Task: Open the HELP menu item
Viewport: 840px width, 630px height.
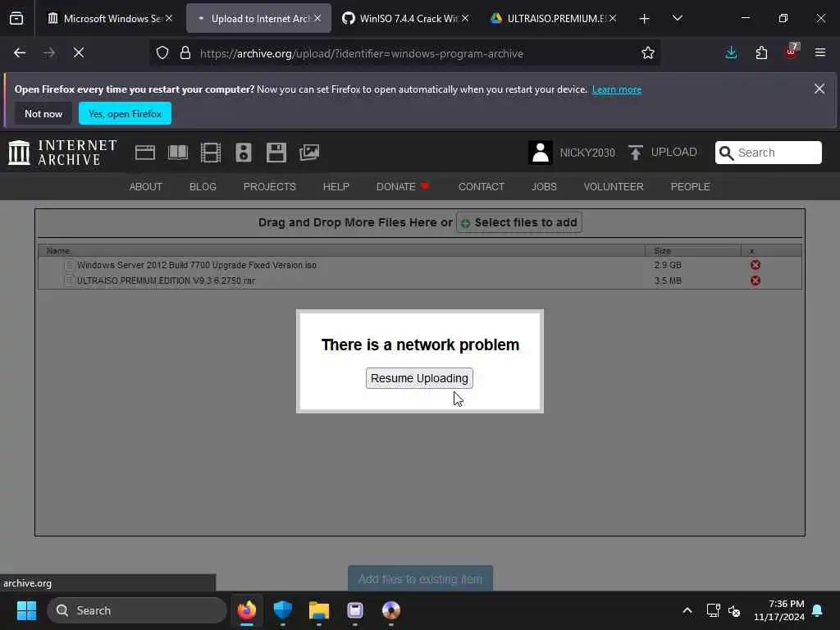Action: tap(336, 186)
